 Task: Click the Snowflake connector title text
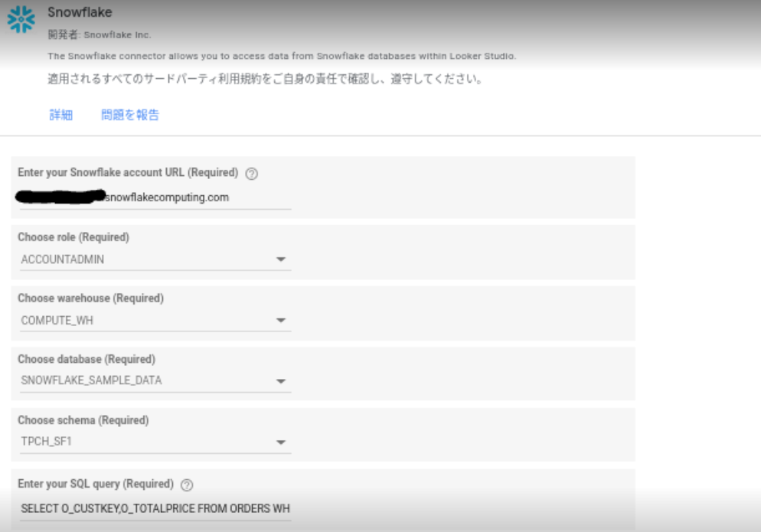[80, 12]
